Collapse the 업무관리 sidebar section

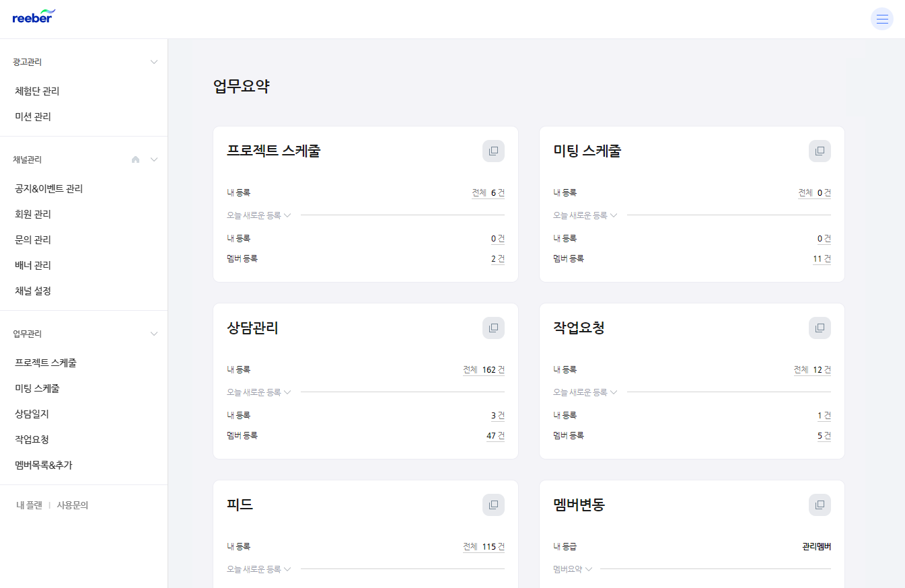154,334
